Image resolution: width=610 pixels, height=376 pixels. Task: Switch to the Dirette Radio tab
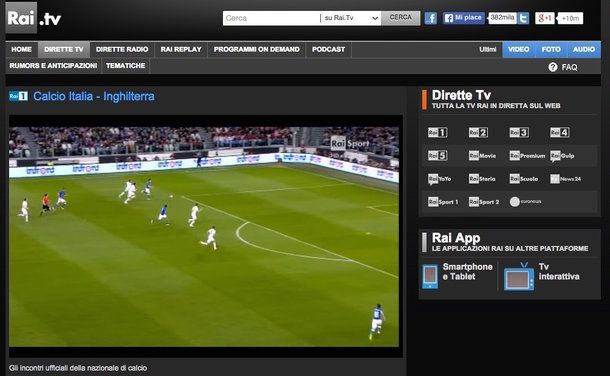[x=122, y=49]
